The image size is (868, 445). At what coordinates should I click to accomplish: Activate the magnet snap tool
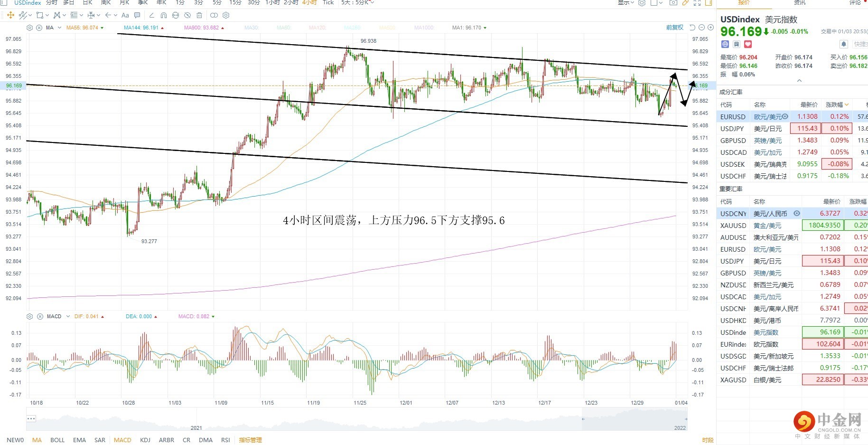(x=164, y=15)
